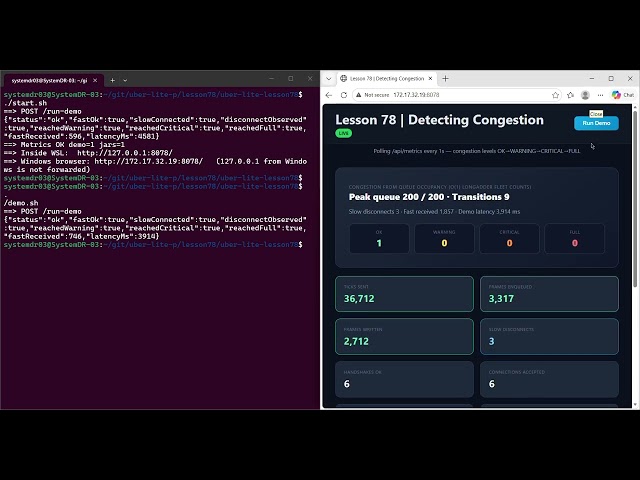This screenshot has width=640, height=480.
Task: Open the Not secure site info
Action: pos(372,95)
